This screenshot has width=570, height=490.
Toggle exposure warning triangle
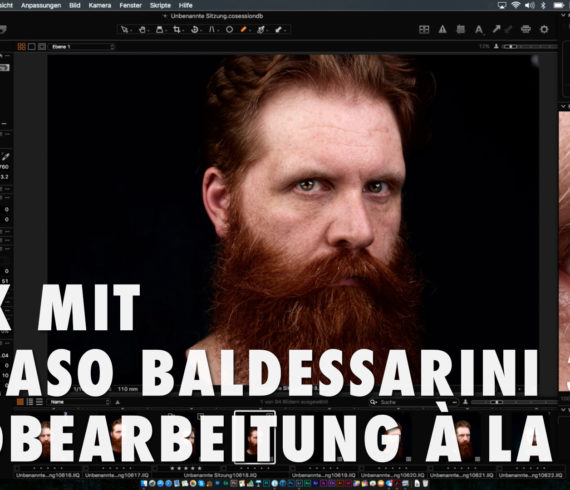click(x=442, y=29)
